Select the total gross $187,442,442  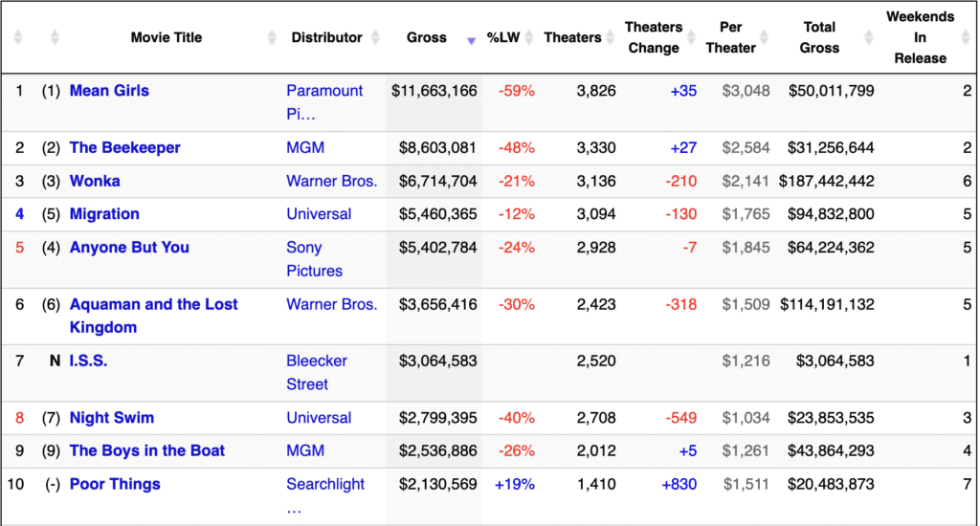click(x=826, y=181)
